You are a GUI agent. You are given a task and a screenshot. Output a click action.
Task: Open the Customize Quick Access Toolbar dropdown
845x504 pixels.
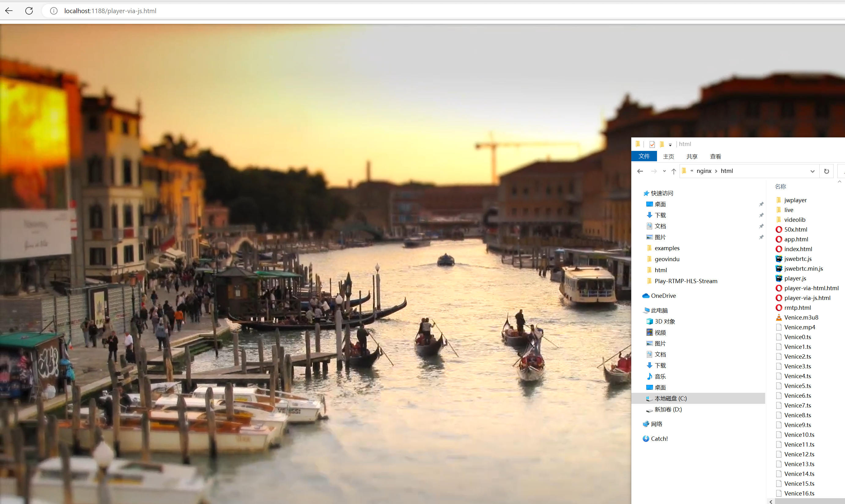tap(670, 145)
